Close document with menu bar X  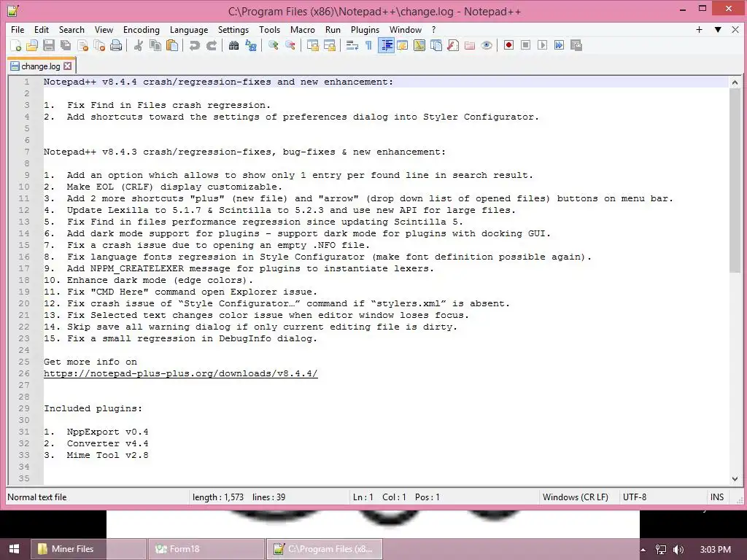(735, 29)
